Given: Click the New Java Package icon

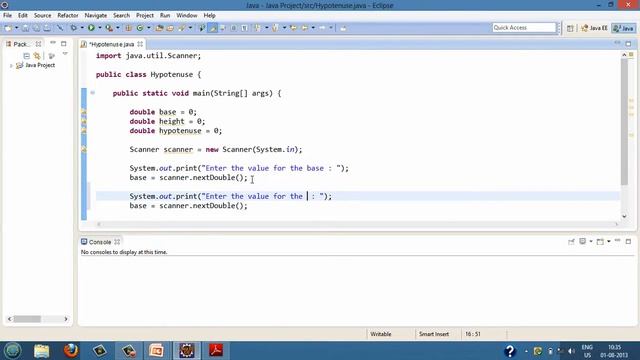Looking at the screenshot, I should click(x=128, y=28).
